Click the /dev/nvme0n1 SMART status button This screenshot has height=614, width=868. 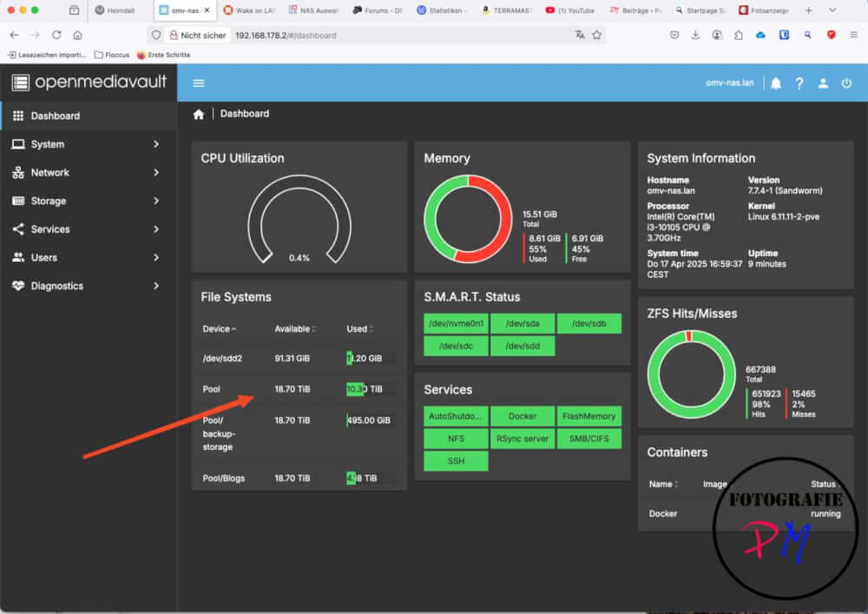coord(456,323)
